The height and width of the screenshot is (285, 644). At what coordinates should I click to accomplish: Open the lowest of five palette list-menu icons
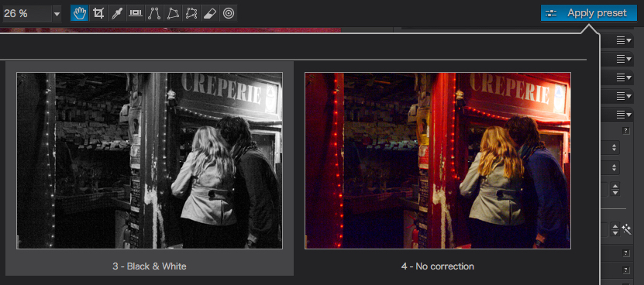pos(624,115)
